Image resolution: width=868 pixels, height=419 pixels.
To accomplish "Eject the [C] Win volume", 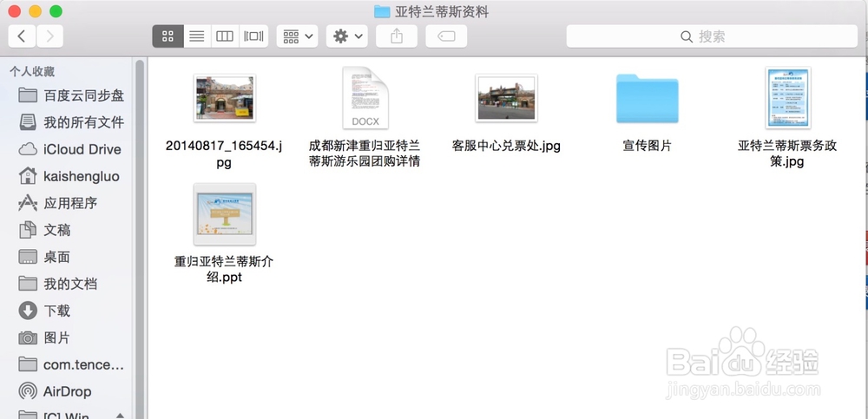I will point(120,416).
